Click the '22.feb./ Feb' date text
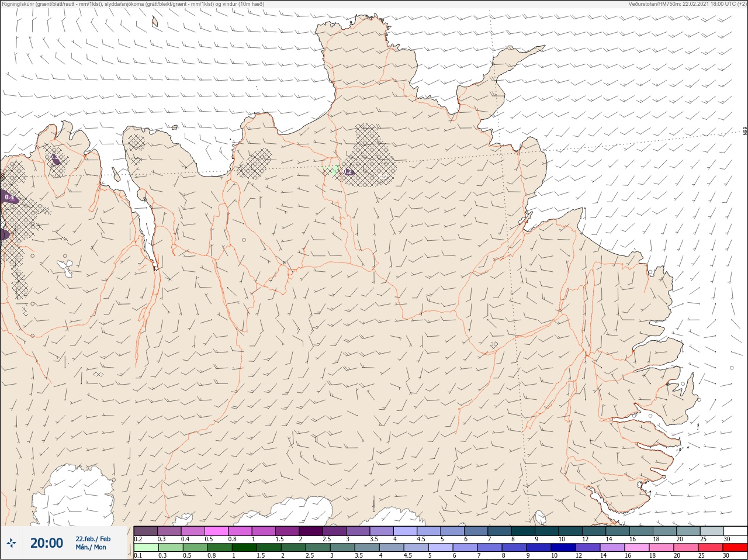 coord(93,538)
